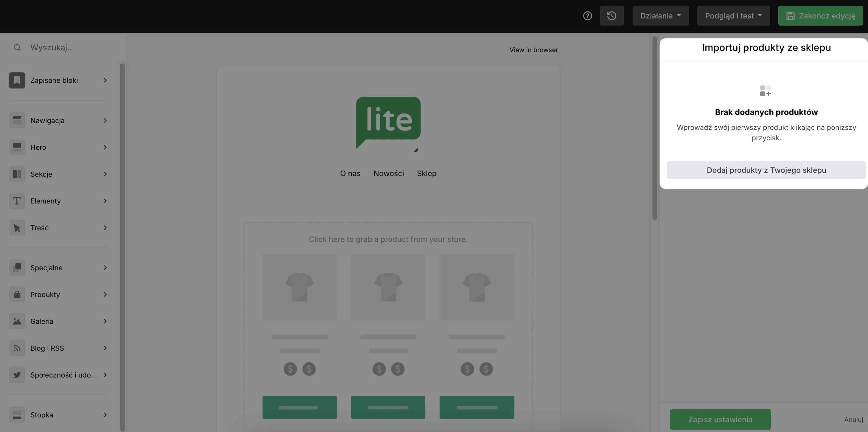Click the middle product's green buy button
This screenshot has width=868, height=432.
coord(388,407)
